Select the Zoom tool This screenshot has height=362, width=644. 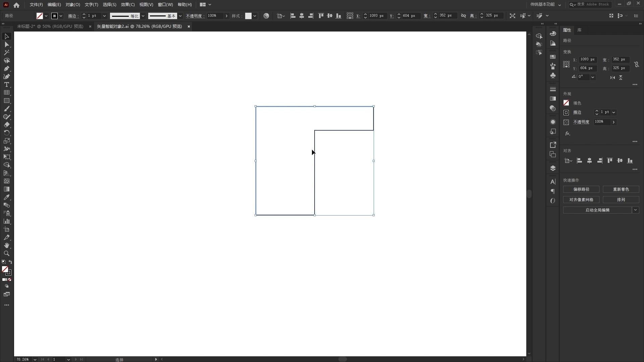[x=7, y=253]
